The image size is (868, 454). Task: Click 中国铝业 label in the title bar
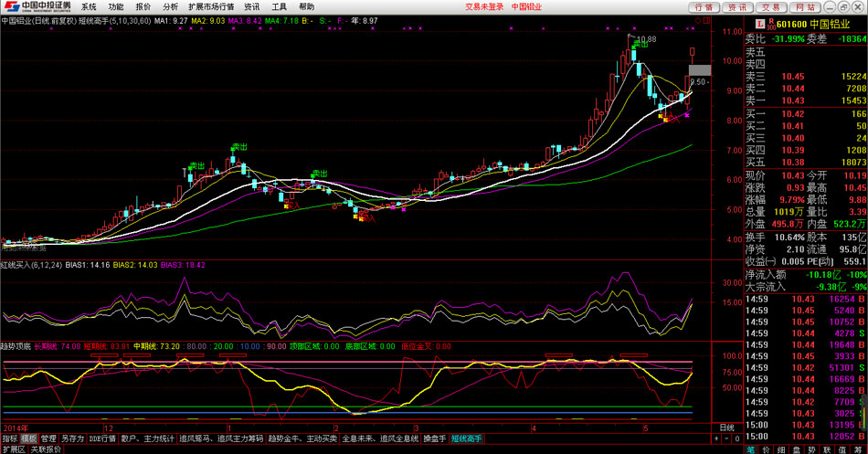526,6
